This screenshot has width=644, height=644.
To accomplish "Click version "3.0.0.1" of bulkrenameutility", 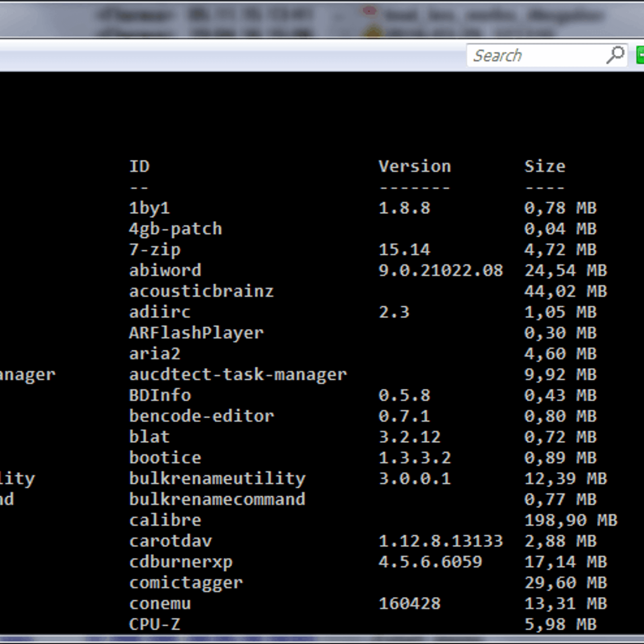I will (415, 479).
